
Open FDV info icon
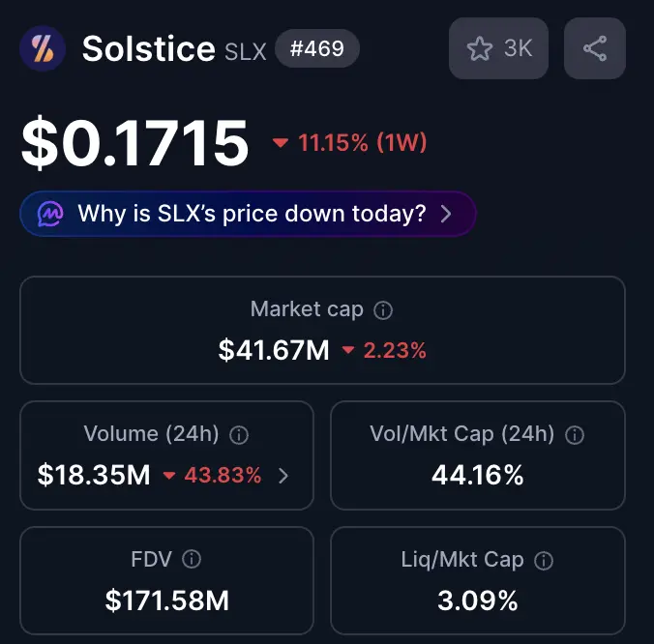tap(192, 559)
